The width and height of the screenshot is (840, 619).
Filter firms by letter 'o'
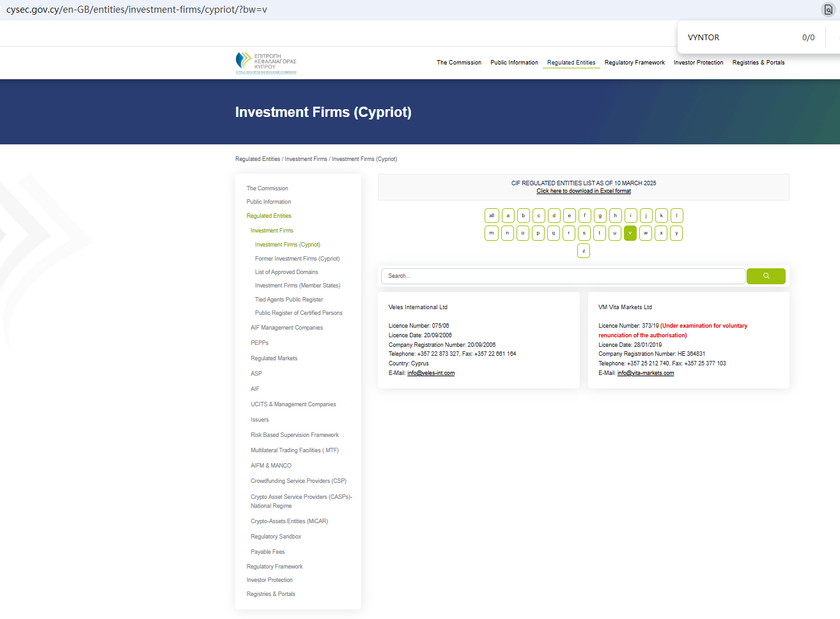click(x=523, y=233)
